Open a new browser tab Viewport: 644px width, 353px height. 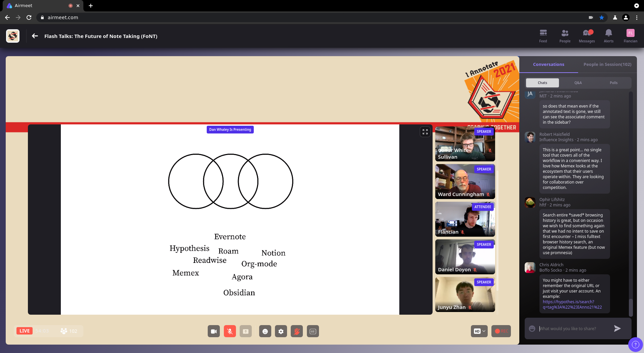pyautogui.click(x=91, y=6)
